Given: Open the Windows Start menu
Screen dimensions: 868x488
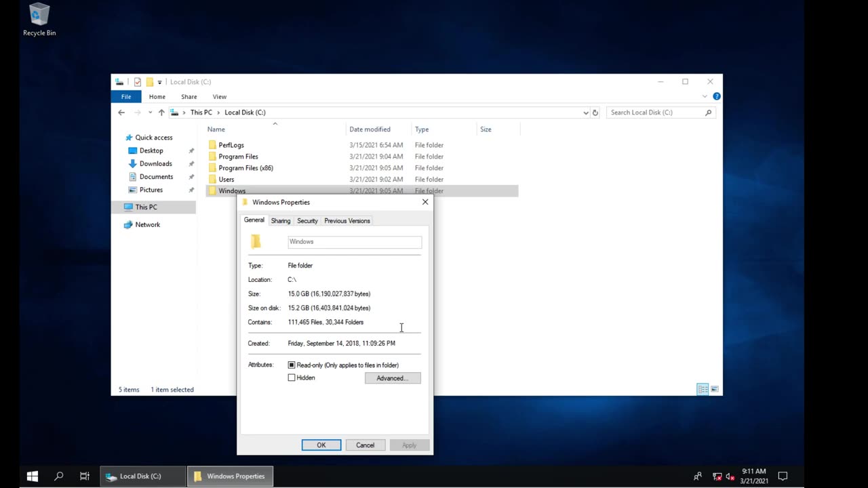Looking at the screenshot, I should click(x=32, y=476).
